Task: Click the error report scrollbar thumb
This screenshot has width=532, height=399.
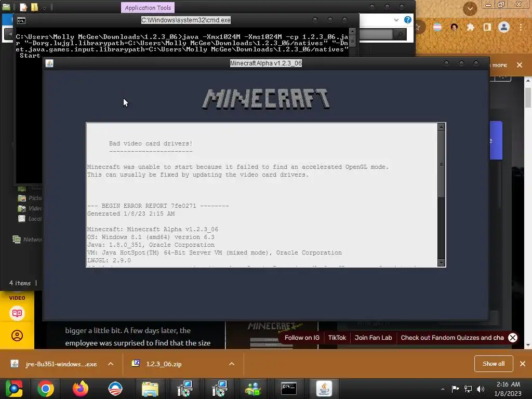Action: click(441, 164)
